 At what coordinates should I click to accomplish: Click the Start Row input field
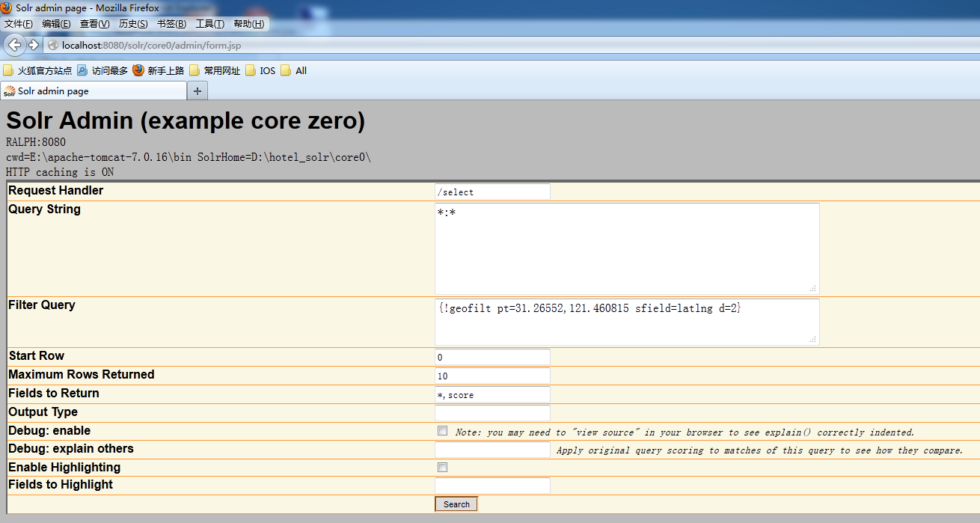click(x=492, y=357)
